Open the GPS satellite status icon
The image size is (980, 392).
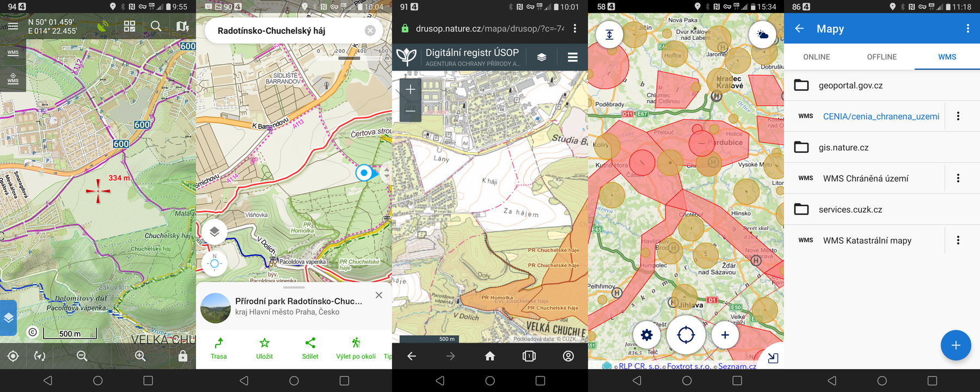pos(102,26)
